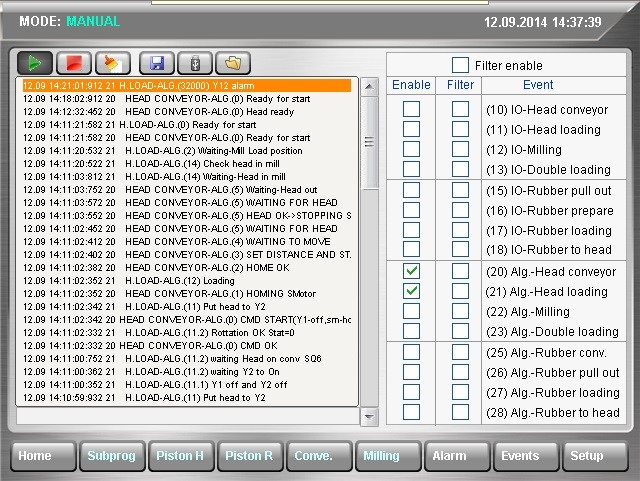Enable logging for (25) Alg.-Rubber conv.
Viewport: 640px width, 481px height.
(x=411, y=352)
